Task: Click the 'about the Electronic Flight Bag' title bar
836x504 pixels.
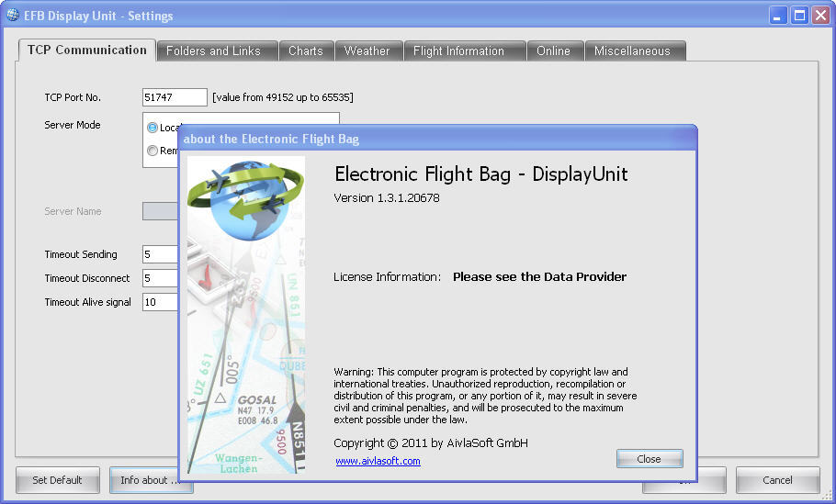Action: [437, 139]
